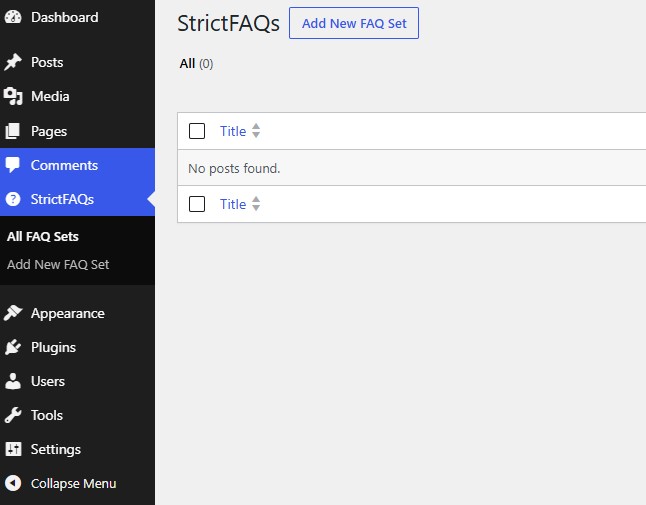Tick the select-all checkbox in table footer
Viewport: 646px width, 505px height.
pos(197,204)
